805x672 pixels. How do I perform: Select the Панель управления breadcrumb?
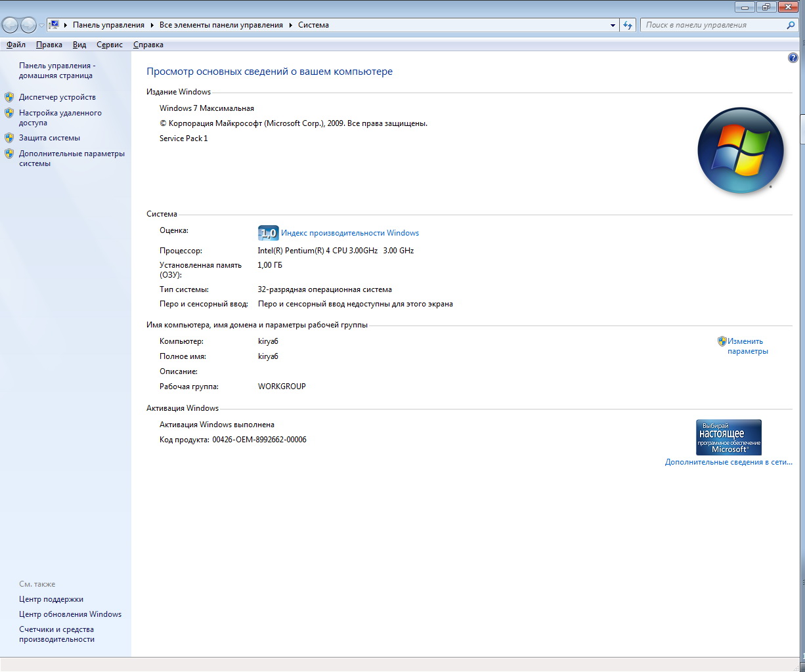click(x=108, y=25)
